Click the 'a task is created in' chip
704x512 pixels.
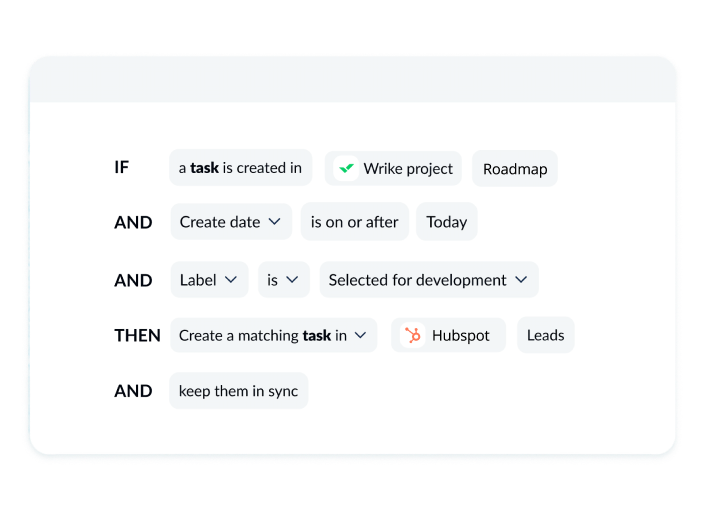click(x=240, y=168)
